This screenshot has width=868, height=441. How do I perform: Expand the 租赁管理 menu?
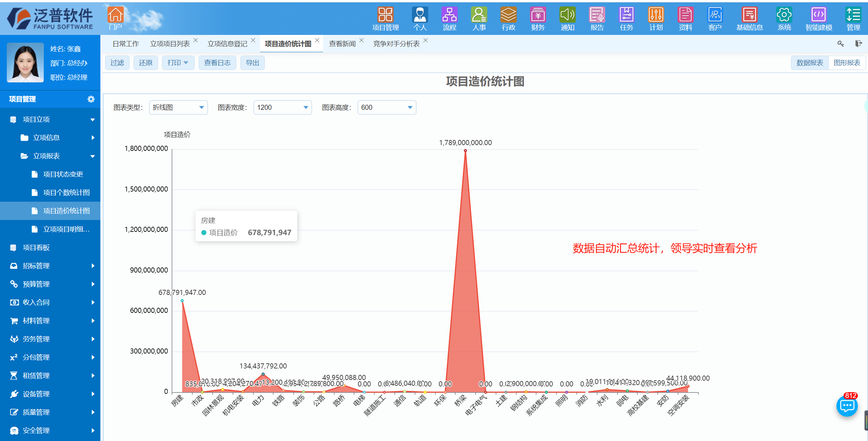[50, 376]
